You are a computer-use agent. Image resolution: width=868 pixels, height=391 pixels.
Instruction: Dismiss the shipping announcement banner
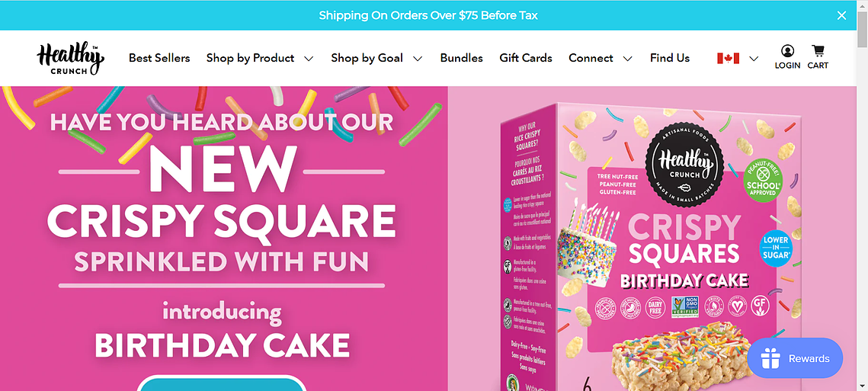tap(841, 15)
